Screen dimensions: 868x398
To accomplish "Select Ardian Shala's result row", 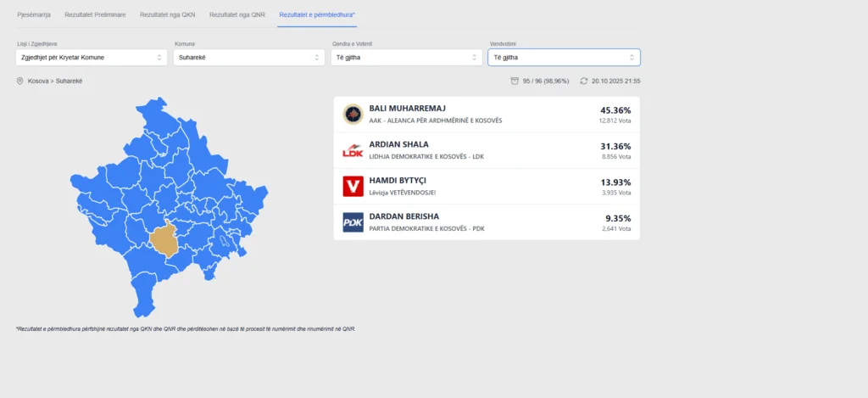I will coord(487,150).
